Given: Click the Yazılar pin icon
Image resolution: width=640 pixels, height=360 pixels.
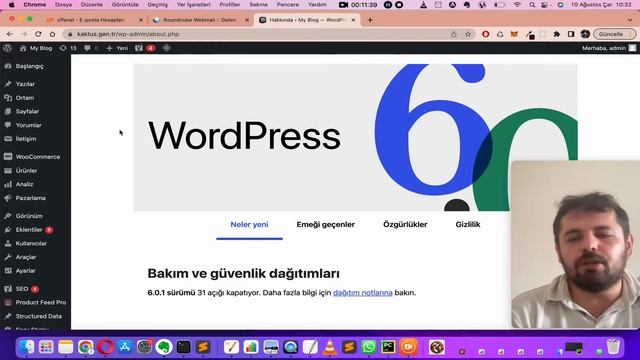Looking at the screenshot, I should click(x=8, y=84).
